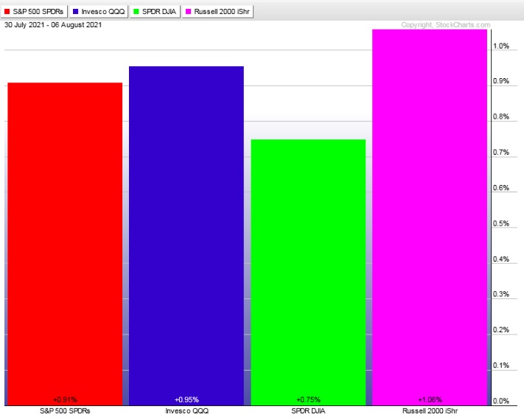Click the 0.8% y-axis tick label
This screenshot has width=524, height=420.
coord(501,116)
